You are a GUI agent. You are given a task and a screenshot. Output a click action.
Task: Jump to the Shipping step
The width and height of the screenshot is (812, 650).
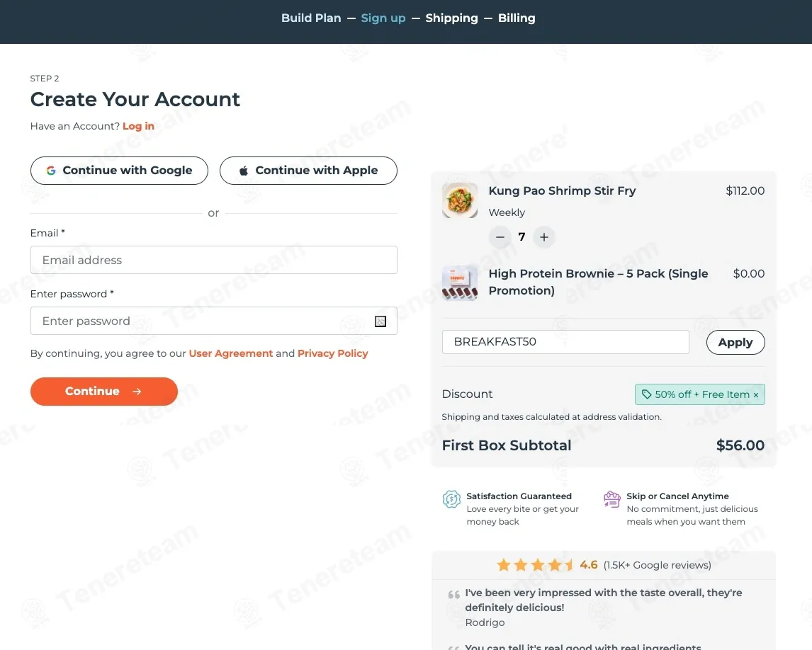[x=451, y=18]
